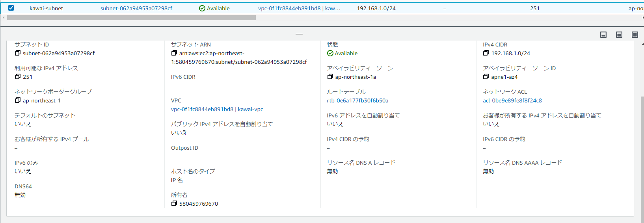Copy network border group ap-northeast-1 icon
The width and height of the screenshot is (644, 223).
[18, 100]
